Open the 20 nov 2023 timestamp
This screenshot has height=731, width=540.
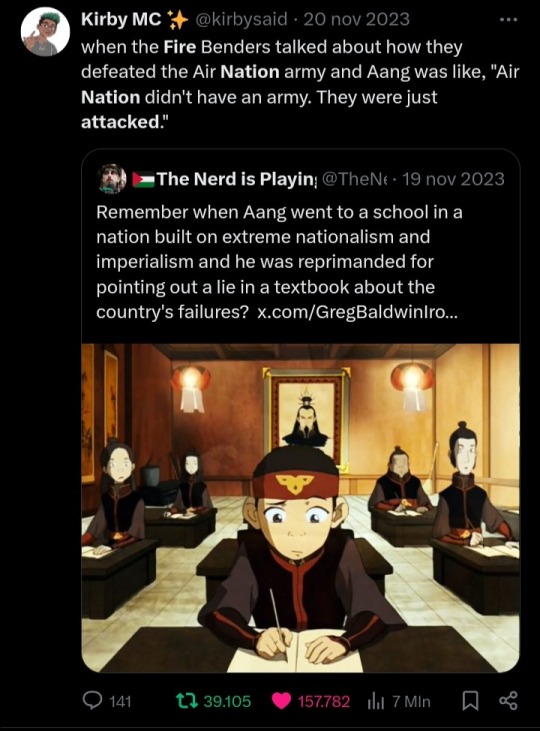click(x=357, y=20)
